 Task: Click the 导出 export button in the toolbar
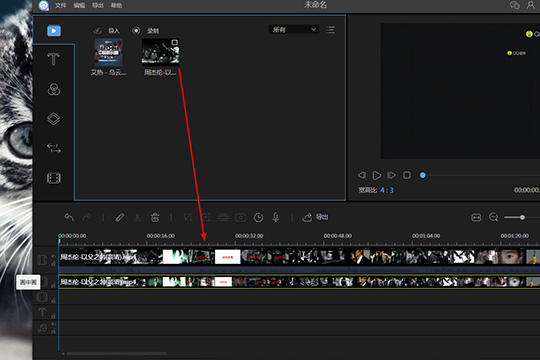pyautogui.click(x=315, y=217)
